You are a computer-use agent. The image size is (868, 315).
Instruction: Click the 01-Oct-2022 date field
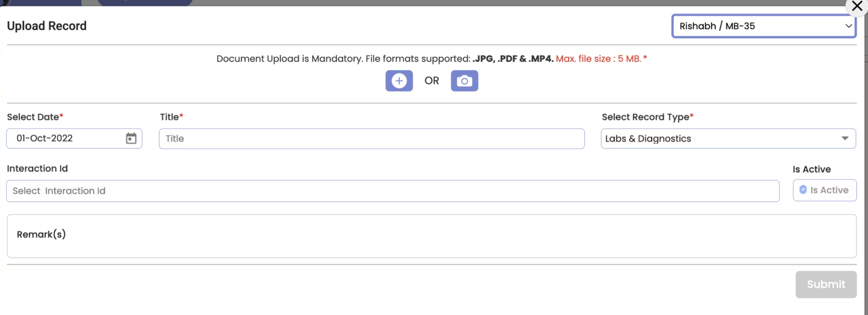(74, 138)
